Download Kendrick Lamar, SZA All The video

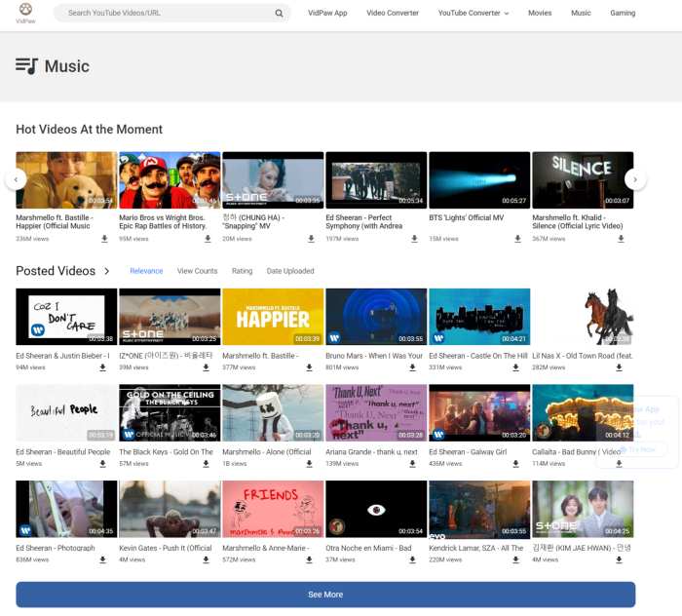515,559
